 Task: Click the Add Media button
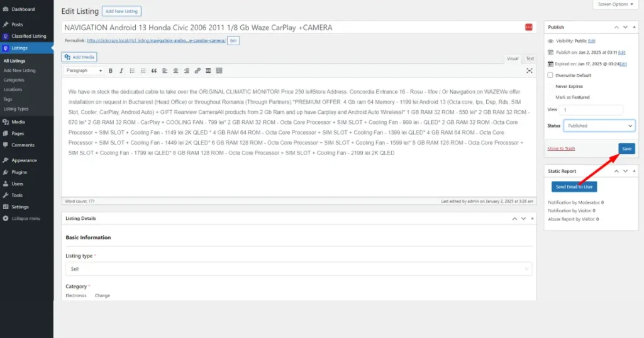point(79,57)
